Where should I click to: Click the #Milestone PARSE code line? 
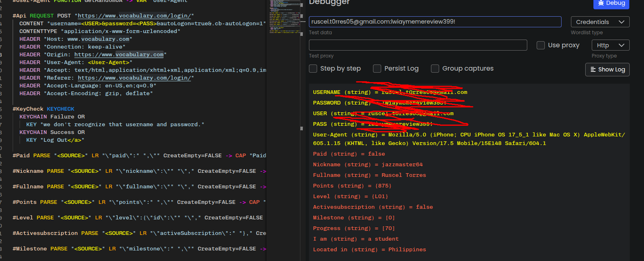tap(139, 249)
